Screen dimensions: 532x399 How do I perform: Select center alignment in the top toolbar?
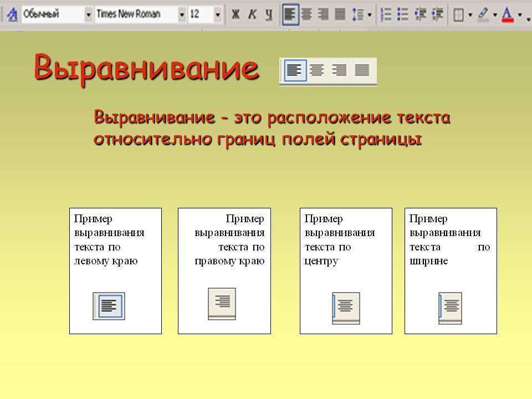[x=306, y=14]
